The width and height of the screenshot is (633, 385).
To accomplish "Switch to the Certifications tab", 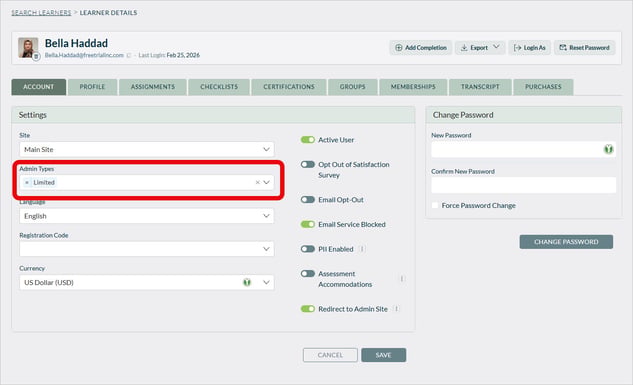I will tap(289, 87).
